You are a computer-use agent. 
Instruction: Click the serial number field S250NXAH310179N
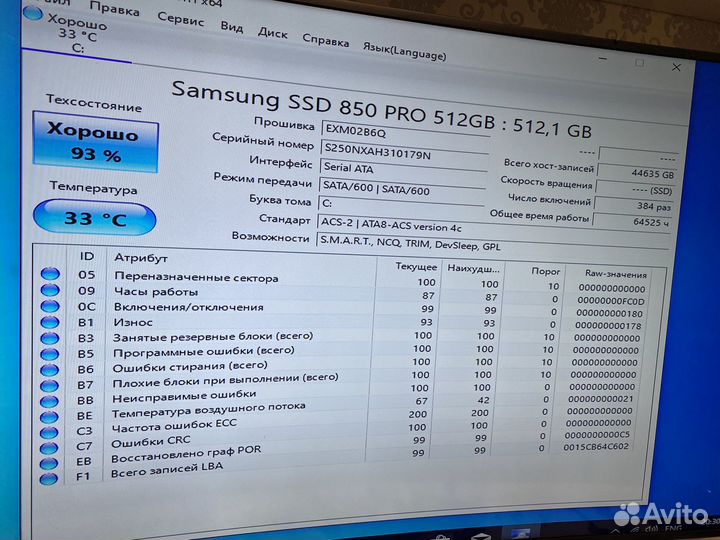coord(405,152)
